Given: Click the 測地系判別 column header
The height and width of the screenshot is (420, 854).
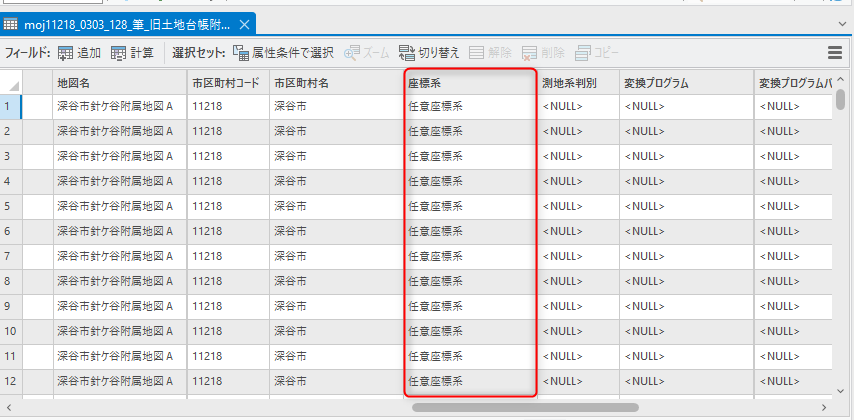Looking at the screenshot, I should (x=578, y=82).
